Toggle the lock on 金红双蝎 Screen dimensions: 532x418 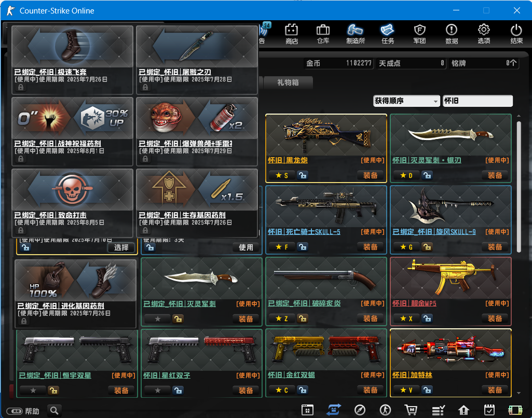[302, 390]
